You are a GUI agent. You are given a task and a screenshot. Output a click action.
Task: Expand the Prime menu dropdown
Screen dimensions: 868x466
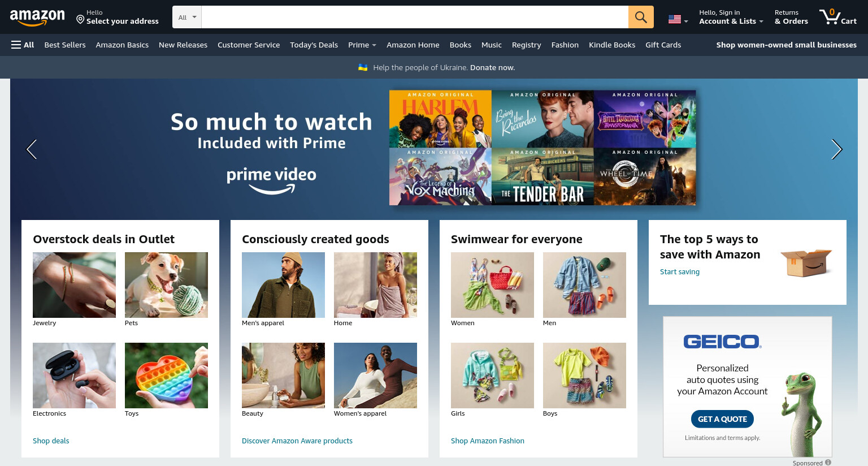coord(362,45)
